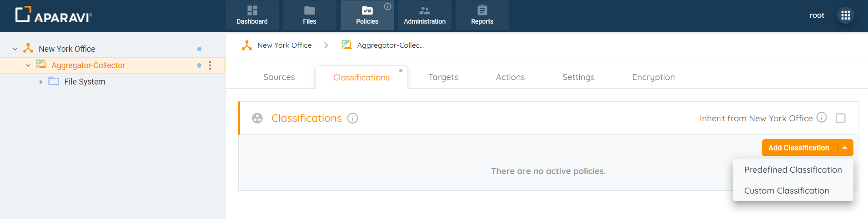Collapse the Aggregator-Collector tree node

click(x=28, y=65)
